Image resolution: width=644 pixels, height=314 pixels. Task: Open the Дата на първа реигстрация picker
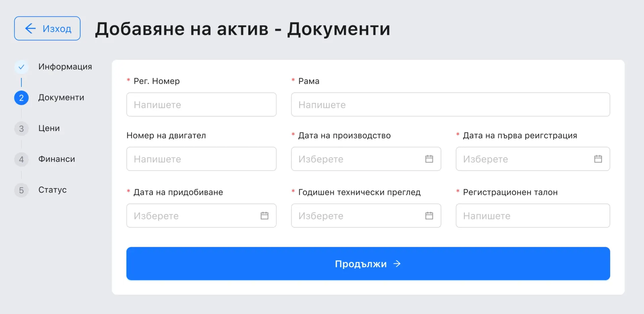533,159
